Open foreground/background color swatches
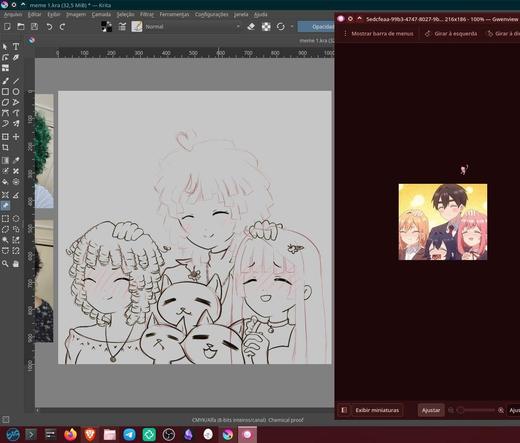The height and width of the screenshot is (443, 520). [x=106, y=26]
